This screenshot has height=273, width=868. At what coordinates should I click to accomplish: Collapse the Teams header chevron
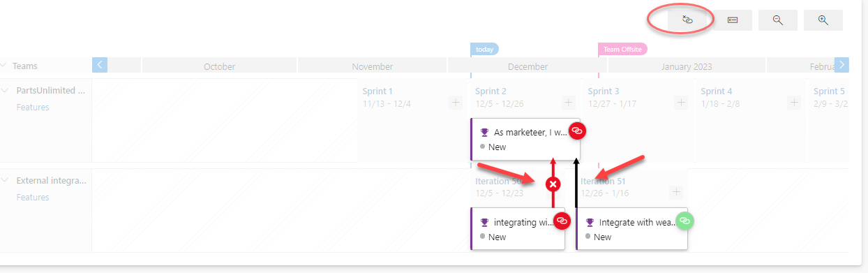[3, 66]
